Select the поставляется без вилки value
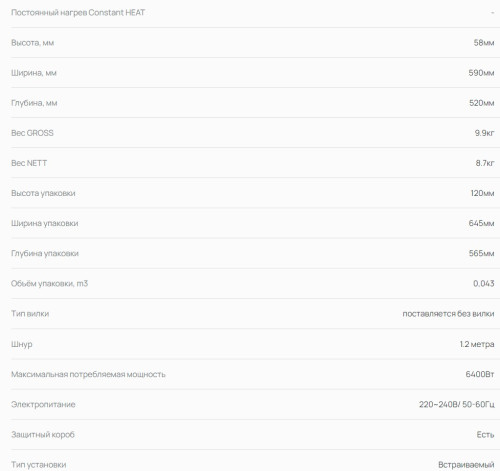 click(448, 314)
